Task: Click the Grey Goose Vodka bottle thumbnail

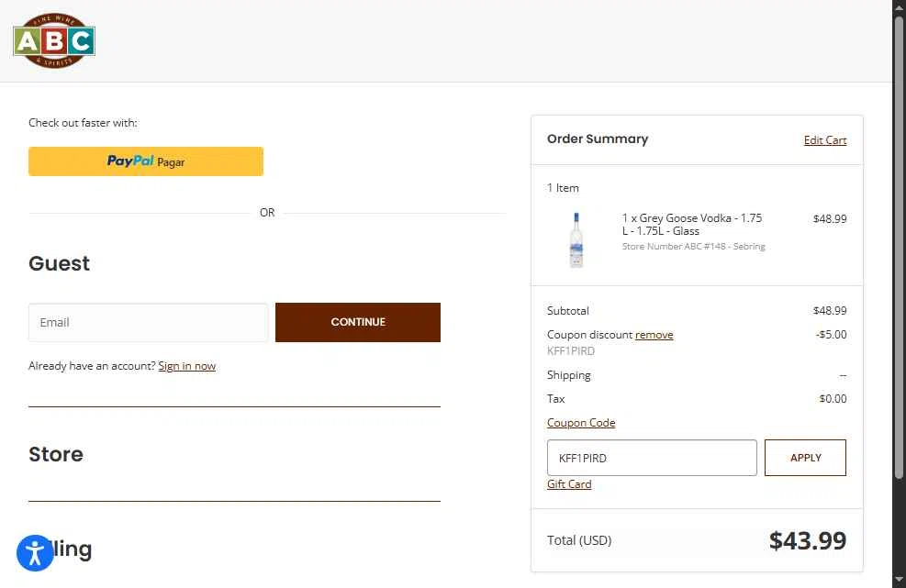Action: [x=576, y=240]
